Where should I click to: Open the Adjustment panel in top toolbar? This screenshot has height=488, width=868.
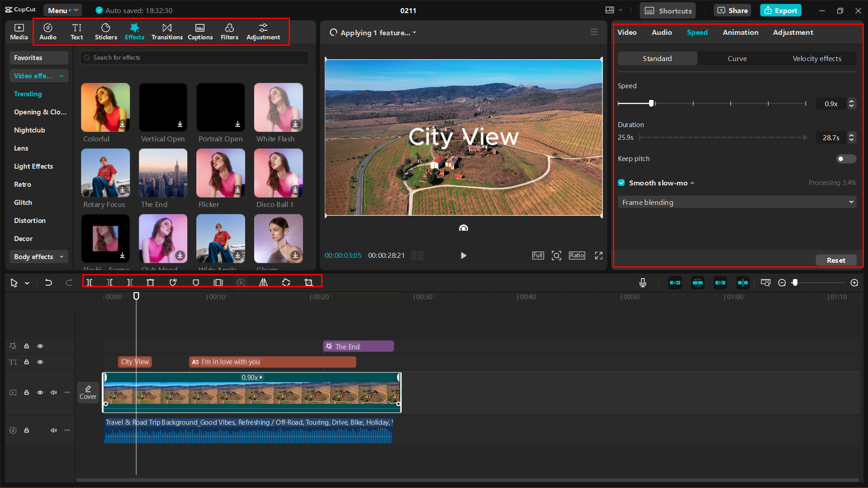pyautogui.click(x=263, y=32)
